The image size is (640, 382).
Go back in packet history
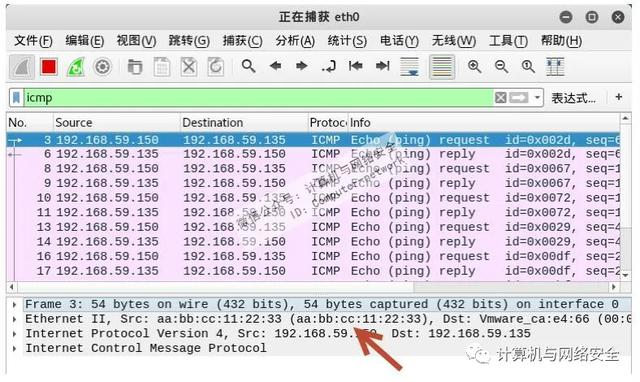pyautogui.click(x=276, y=66)
